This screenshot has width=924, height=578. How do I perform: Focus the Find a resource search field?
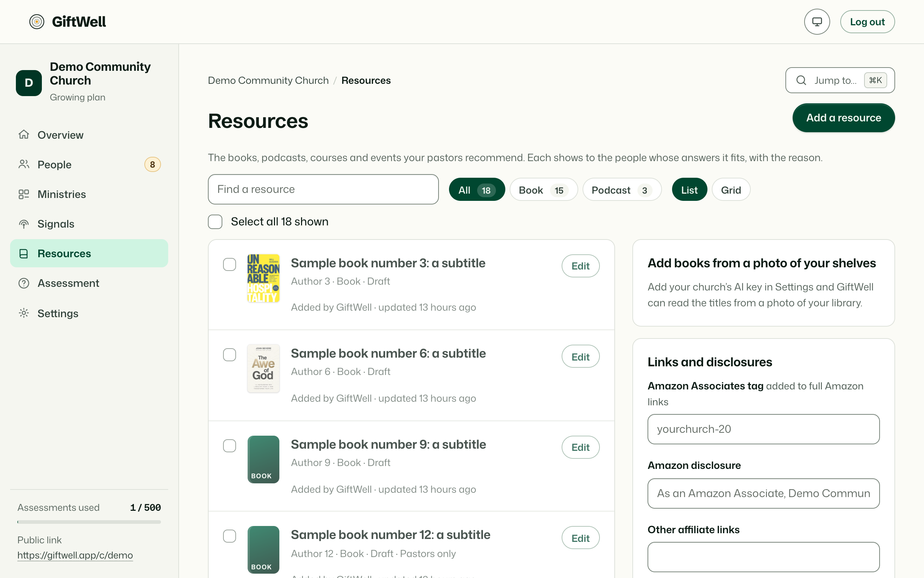click(323, 189)
